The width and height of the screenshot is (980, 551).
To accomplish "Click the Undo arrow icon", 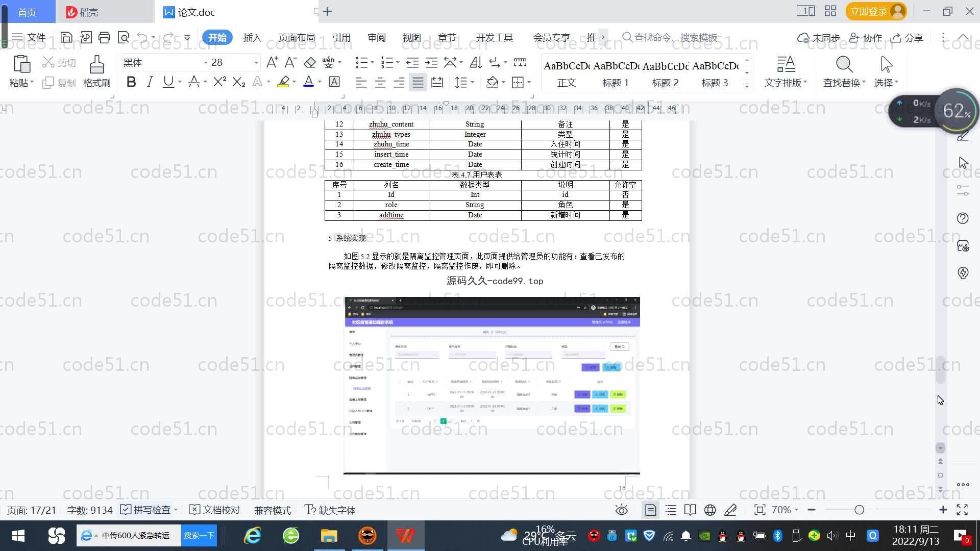I will pyautogui.click(x=142, y=37).
